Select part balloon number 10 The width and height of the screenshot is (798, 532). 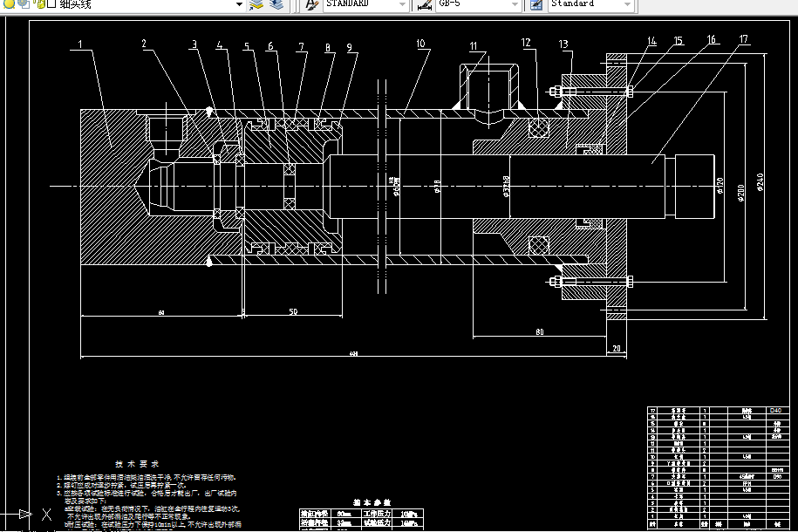tap(420, 44)
